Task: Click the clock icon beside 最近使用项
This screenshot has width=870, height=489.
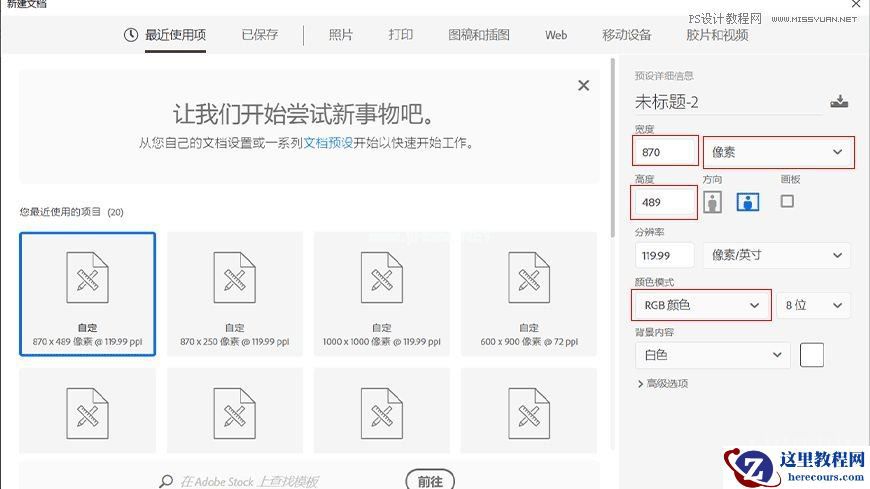Action: pos(130,35)
